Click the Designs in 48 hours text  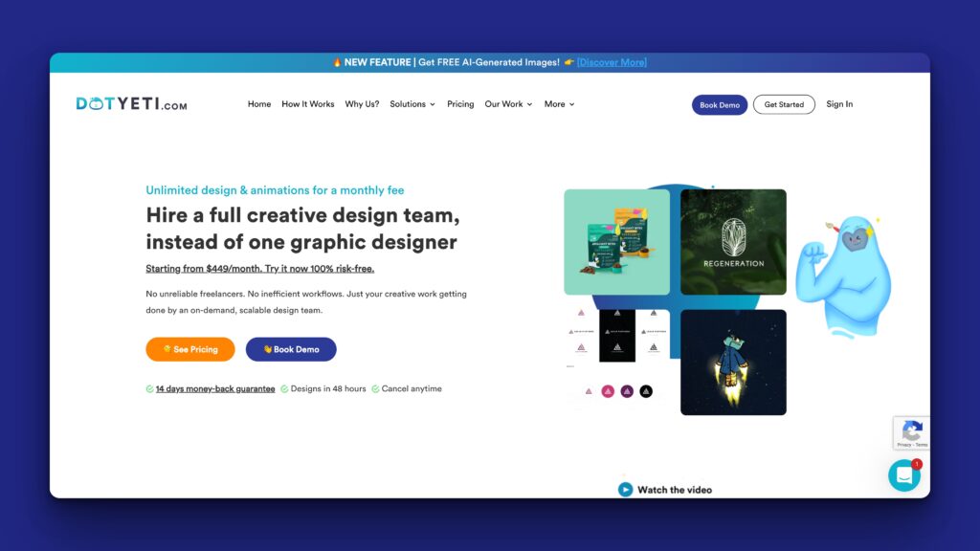coord(328,388)
